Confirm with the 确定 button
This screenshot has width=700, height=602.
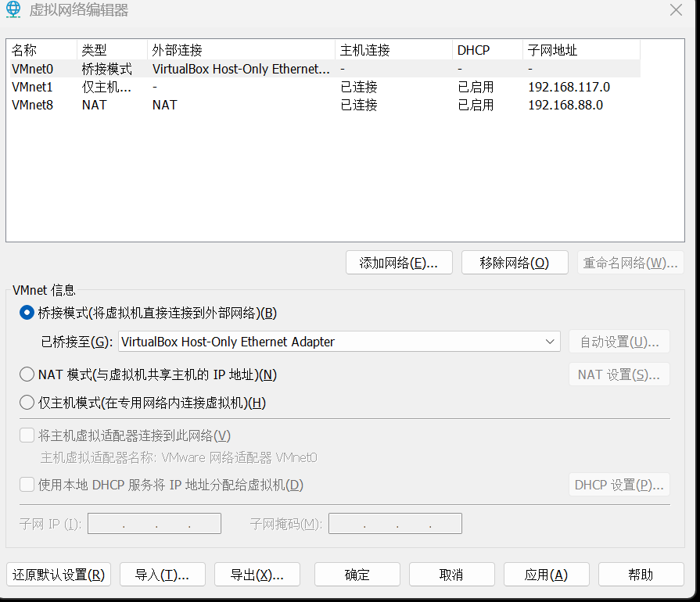pyautogui.click(x=357, y=575)
